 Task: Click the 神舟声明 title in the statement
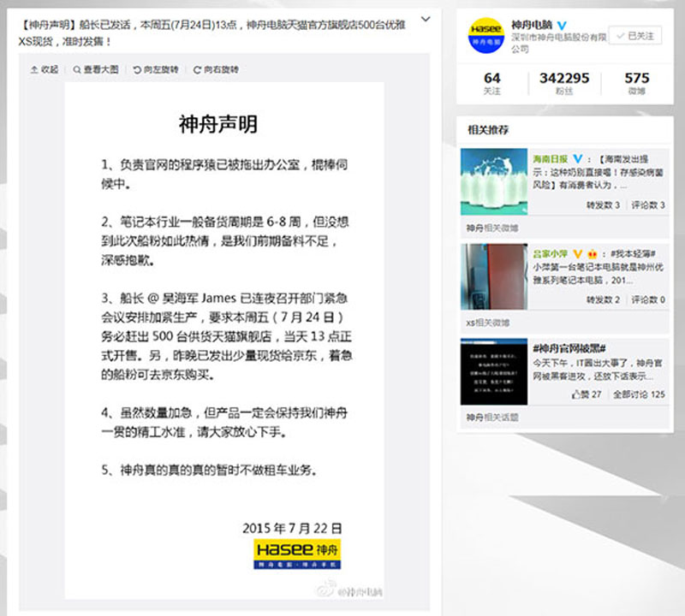click(218, 124)
